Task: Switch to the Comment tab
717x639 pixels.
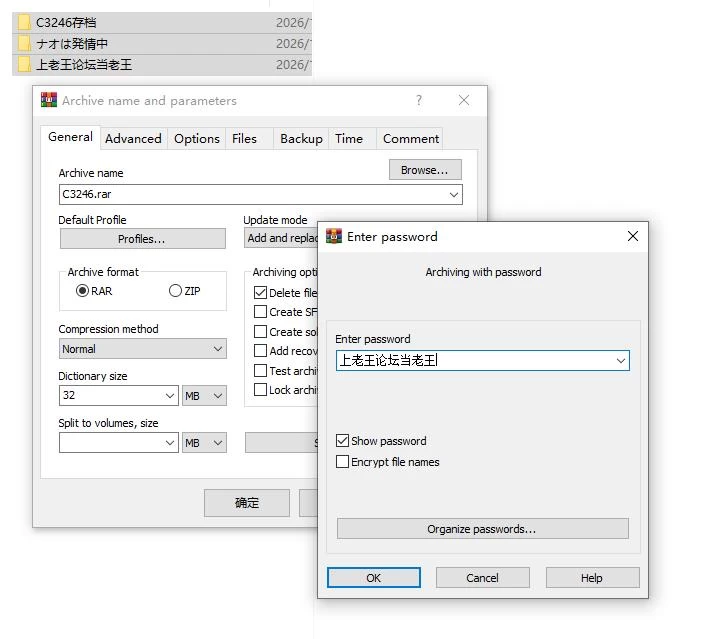Action: (411, 139)
